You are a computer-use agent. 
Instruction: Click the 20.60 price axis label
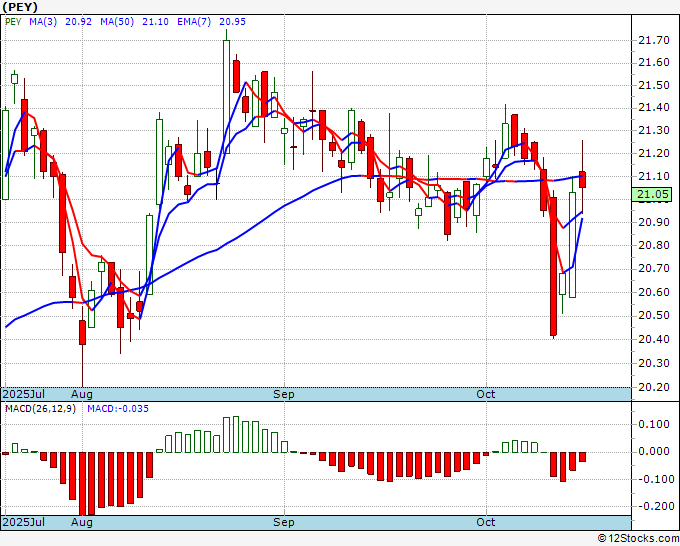(x=654, y=292)
